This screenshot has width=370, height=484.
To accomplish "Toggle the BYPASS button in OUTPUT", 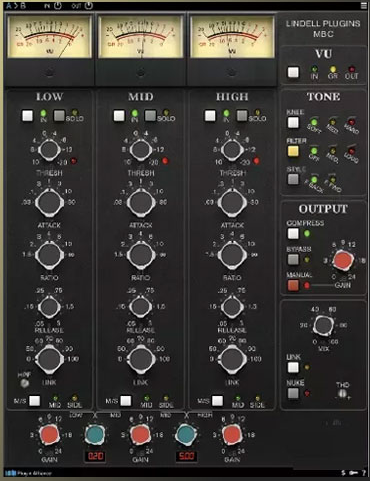I will tap(293, 259).
